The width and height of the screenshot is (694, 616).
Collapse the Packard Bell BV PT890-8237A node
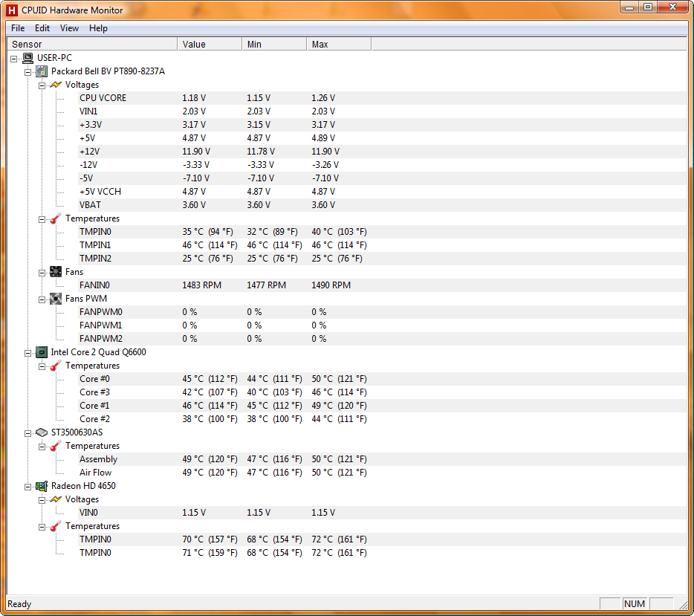click(28, 72)
